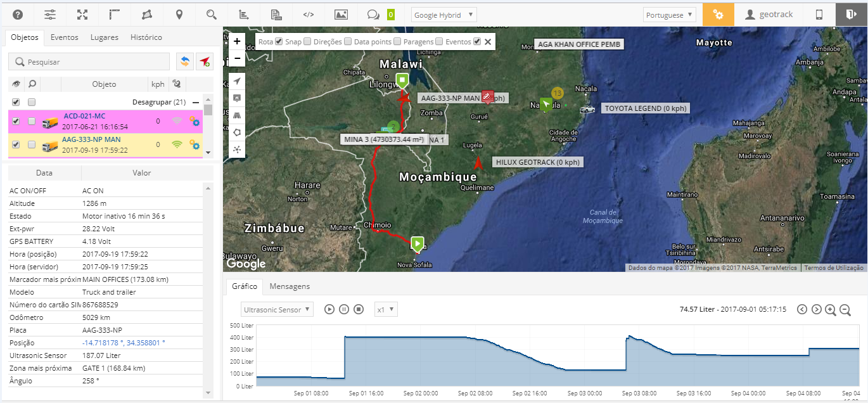
Task: Zoom in the graph with magnifier plus
Action: [831, 309]
